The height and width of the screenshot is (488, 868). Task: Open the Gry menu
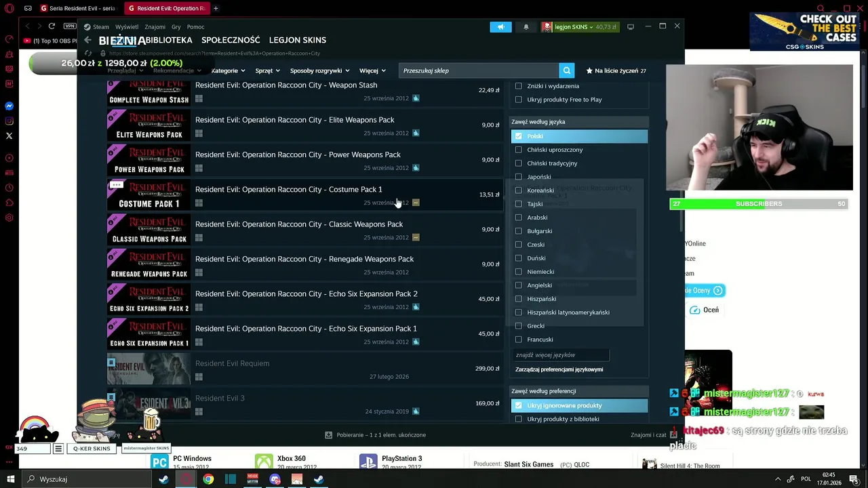click(176, 27)
